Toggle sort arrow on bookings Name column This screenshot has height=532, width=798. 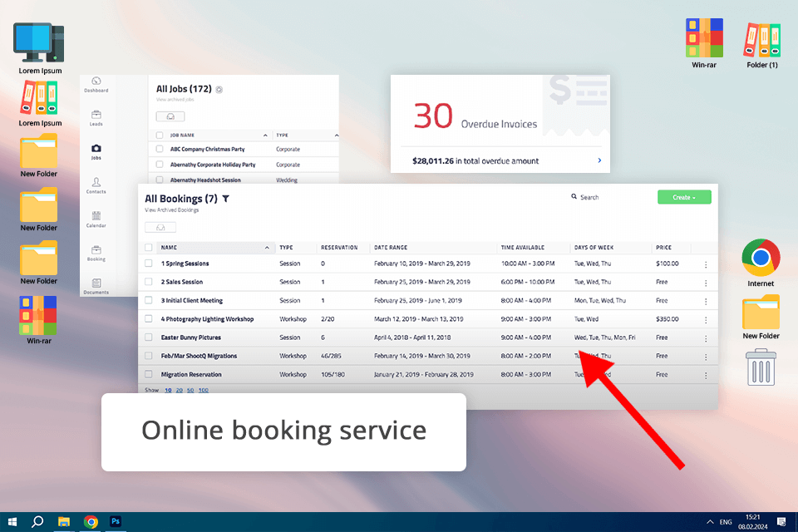[267, 248]
